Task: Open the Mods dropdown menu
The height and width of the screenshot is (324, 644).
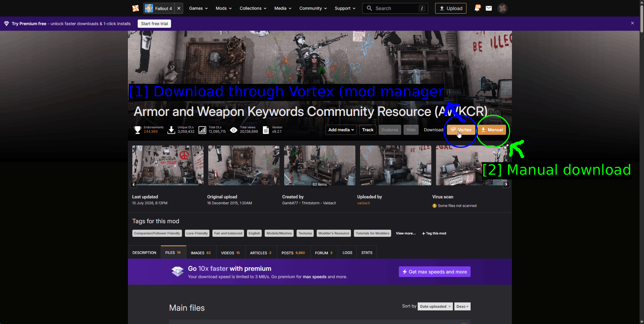Action: 224,8
